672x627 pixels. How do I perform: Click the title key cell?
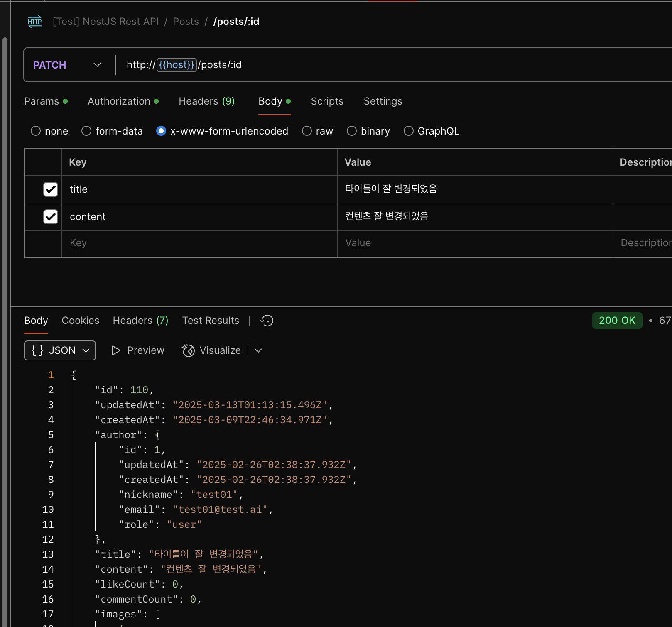coord(199,189)
